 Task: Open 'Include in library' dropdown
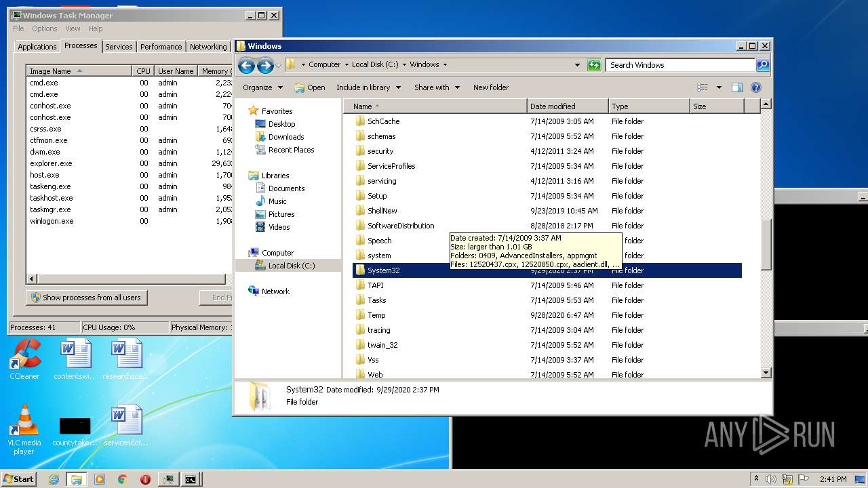tap(368, 87)
